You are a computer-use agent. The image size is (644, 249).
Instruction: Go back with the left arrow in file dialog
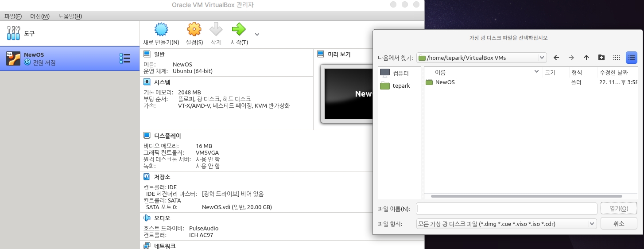pos(556,58)
